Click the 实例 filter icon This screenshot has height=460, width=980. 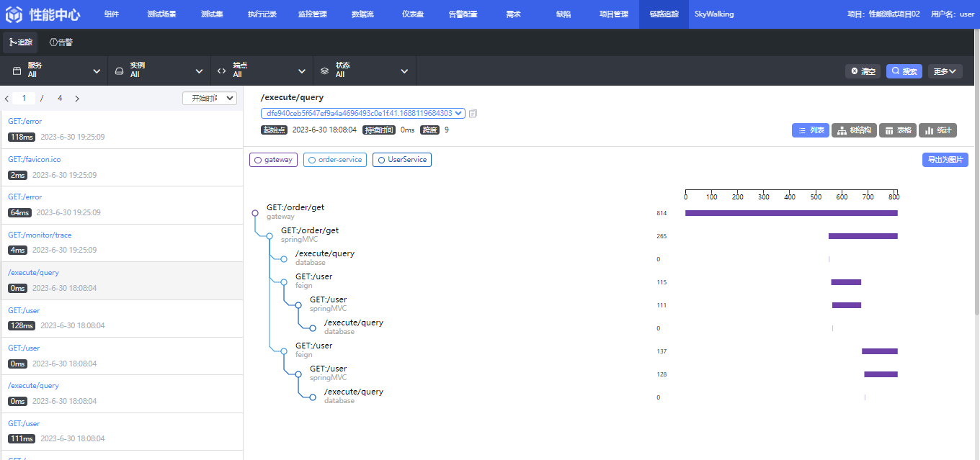click(x=119, y=71)
